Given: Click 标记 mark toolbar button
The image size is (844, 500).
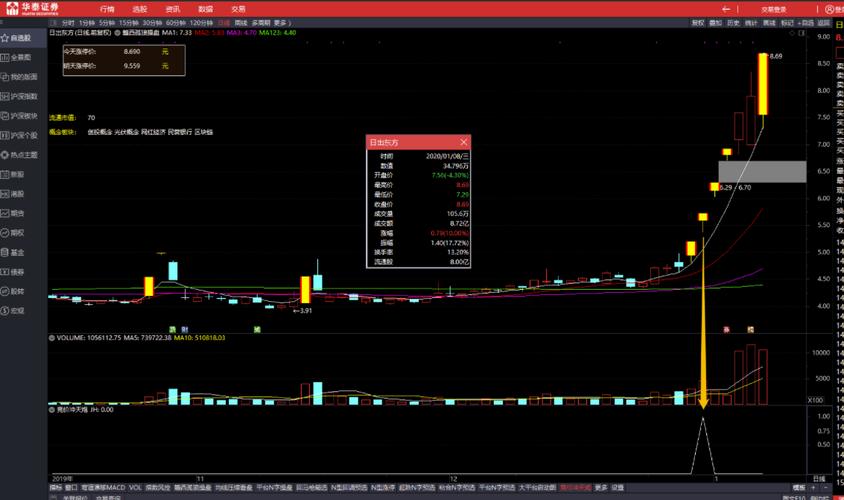Looking at the screenshot, I should click(x=787, y=23).
